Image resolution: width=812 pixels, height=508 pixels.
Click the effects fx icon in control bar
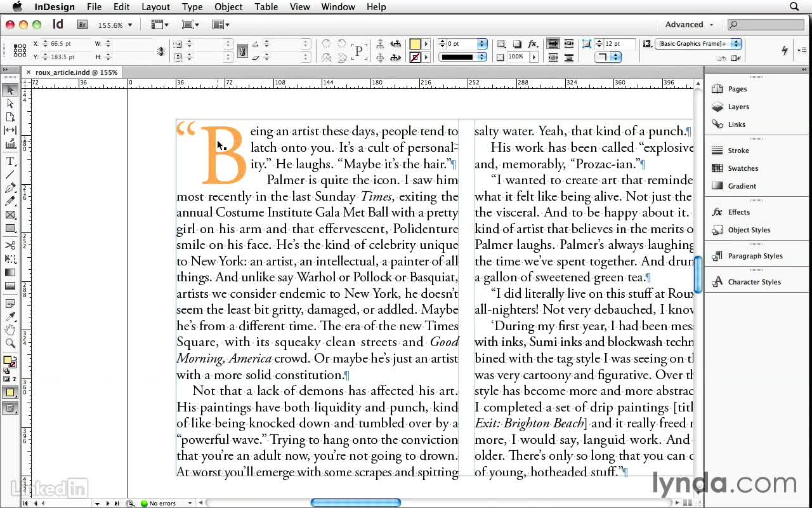[533, 44]
